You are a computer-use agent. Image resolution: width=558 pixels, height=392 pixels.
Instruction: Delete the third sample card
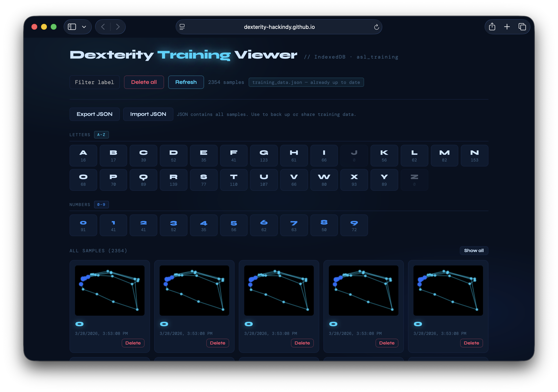click(x=302, y=343)
